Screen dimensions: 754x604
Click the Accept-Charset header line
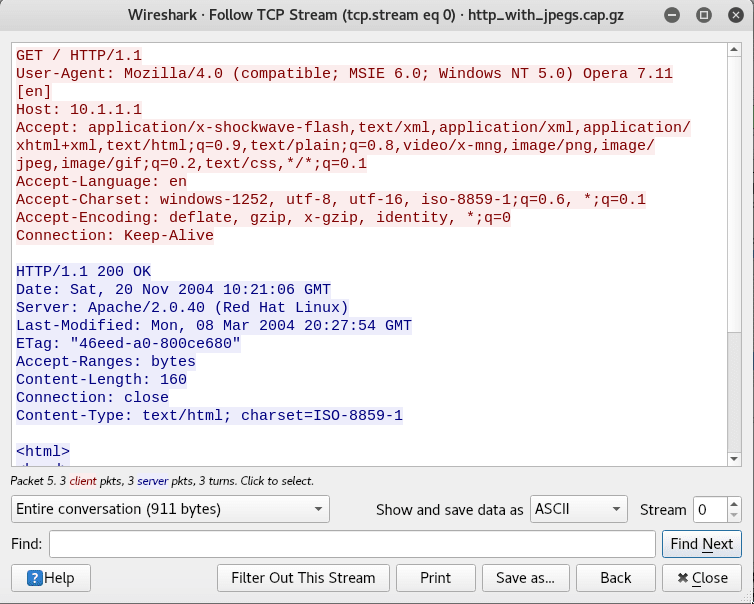point(331,199)
